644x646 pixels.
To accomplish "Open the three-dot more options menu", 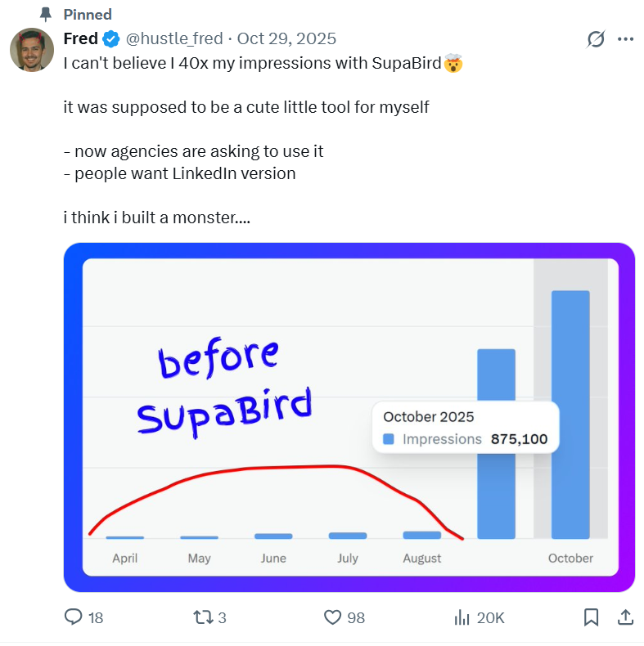I will point(625,39).
